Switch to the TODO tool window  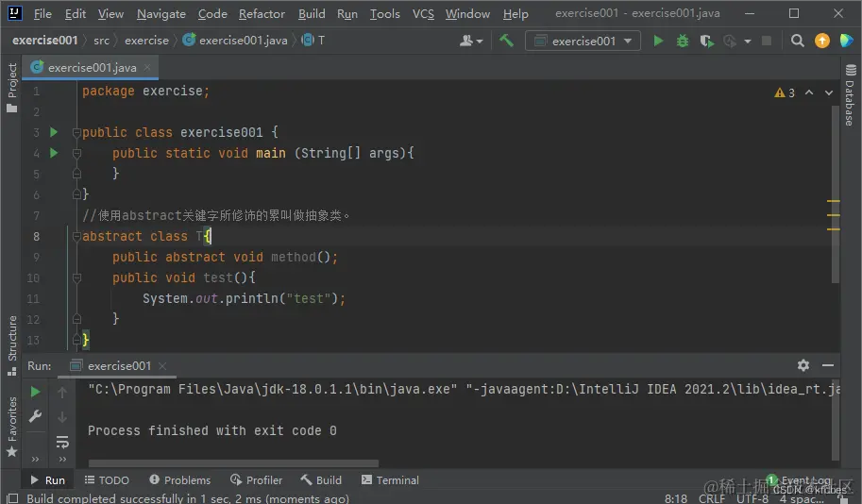point(107,479)
